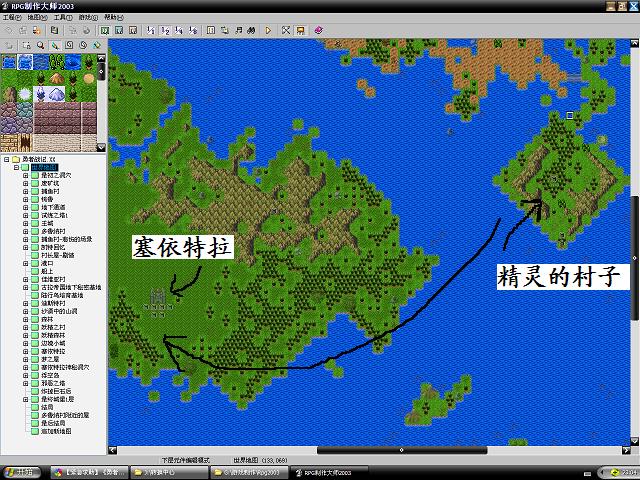This screenshot has width=640, height=480.
Task: Select the Event Layer editing mode icon
Action: [x=133, y=30]
